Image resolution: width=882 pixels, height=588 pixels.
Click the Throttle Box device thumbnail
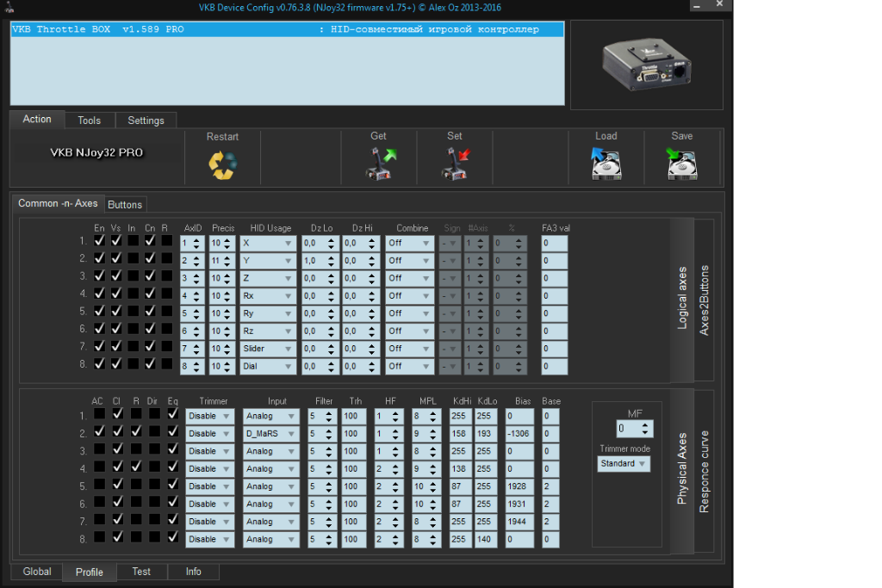pyautogui.click(x=647, y=65)
